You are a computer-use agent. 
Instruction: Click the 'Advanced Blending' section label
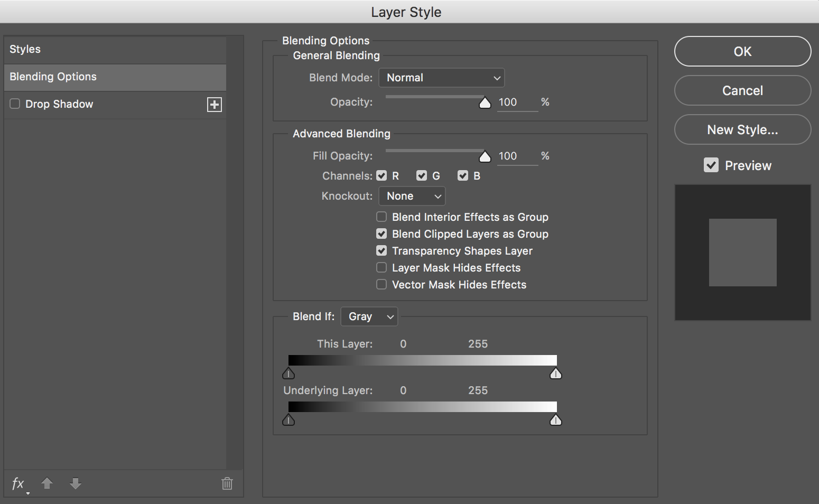pyautogui.click(x=341, y=134)
